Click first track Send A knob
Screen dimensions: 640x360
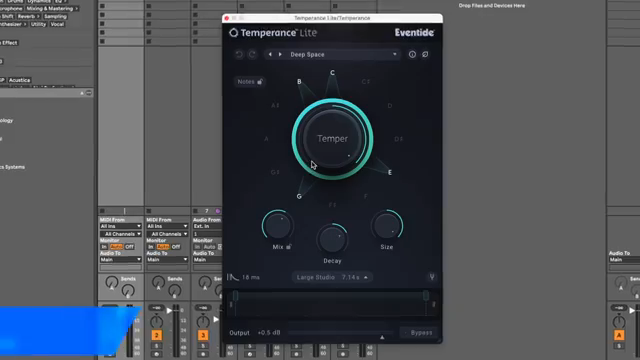click(x=111, y=282)
